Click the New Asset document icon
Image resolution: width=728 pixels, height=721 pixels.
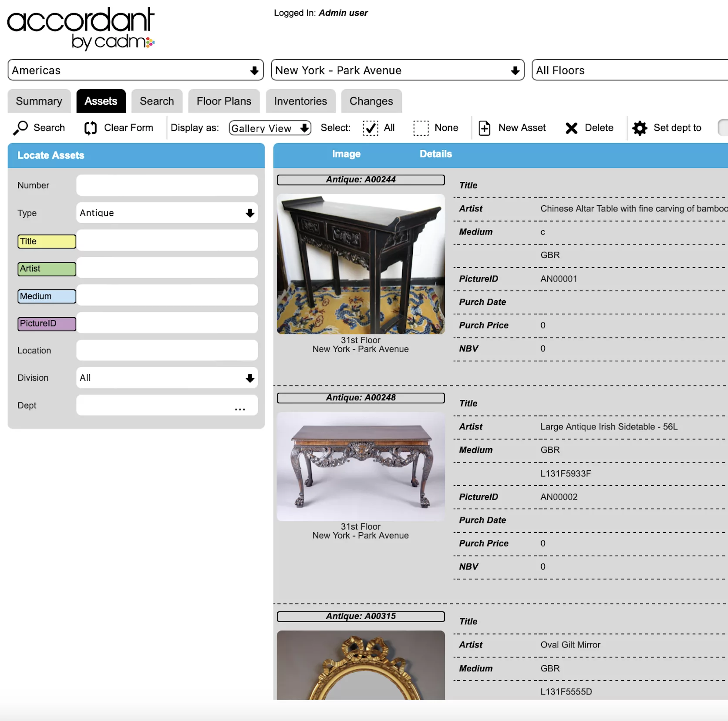484,128
